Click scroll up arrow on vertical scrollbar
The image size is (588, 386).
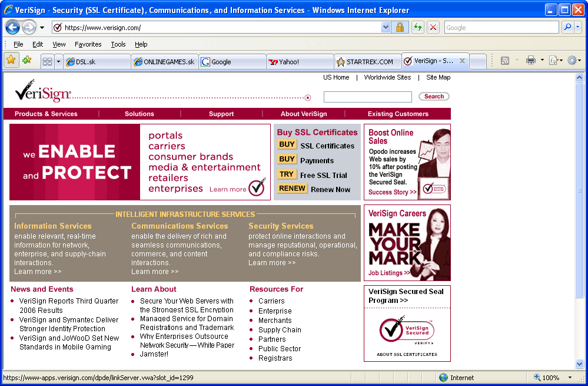pos(579,78)
